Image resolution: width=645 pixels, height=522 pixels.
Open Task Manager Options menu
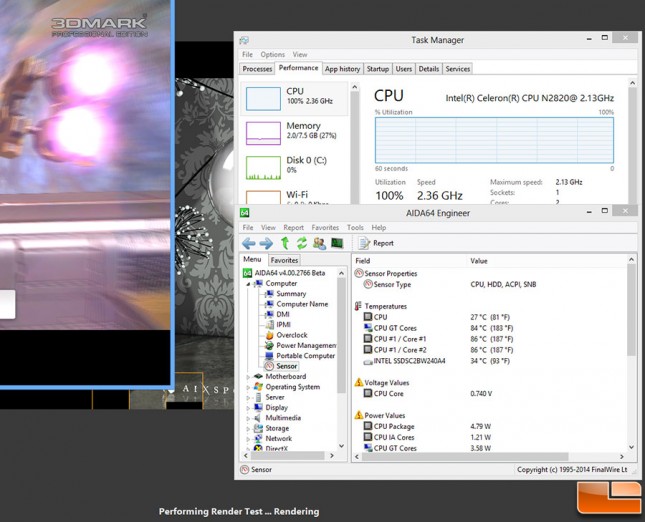pyautogui.click(x=272, y=54)
